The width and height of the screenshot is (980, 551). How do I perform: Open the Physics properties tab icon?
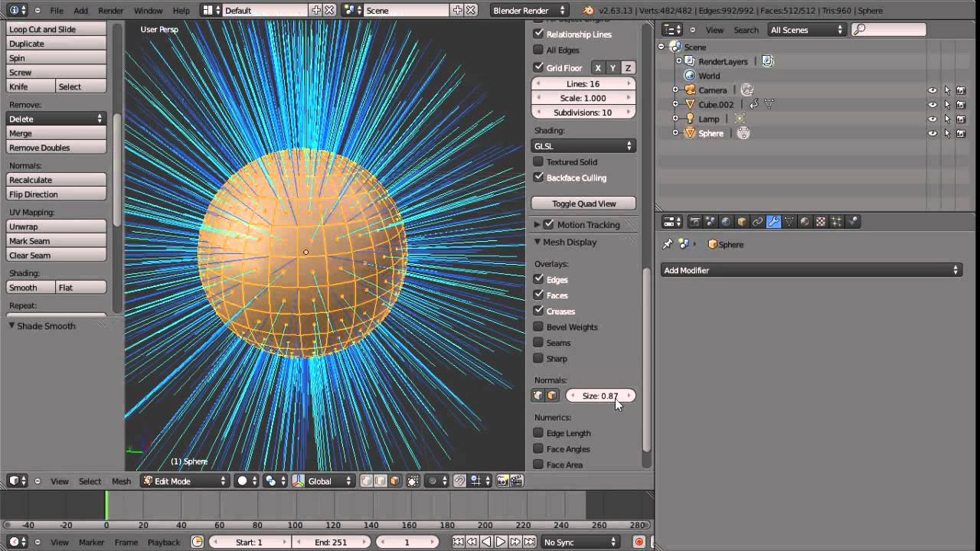pos(853,222)
